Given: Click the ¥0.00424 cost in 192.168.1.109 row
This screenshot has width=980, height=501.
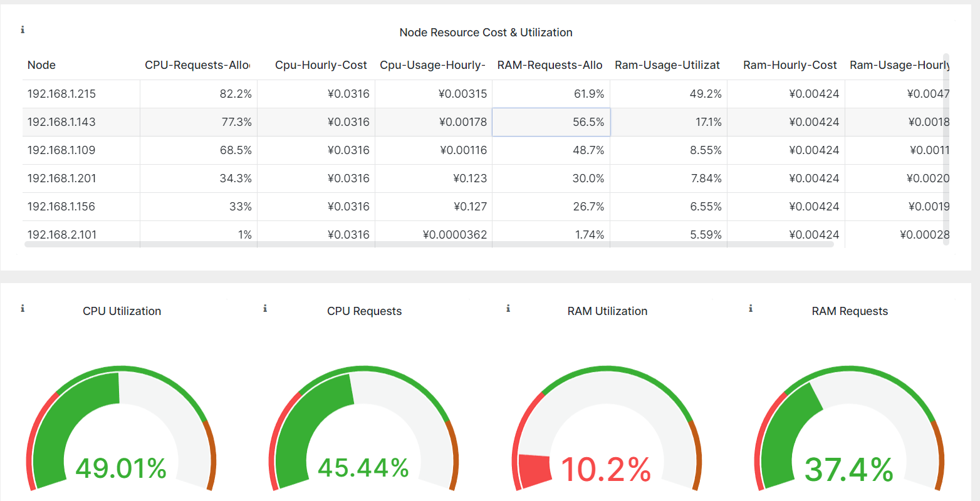Looking at the screenshot, I should click(786, 150).
